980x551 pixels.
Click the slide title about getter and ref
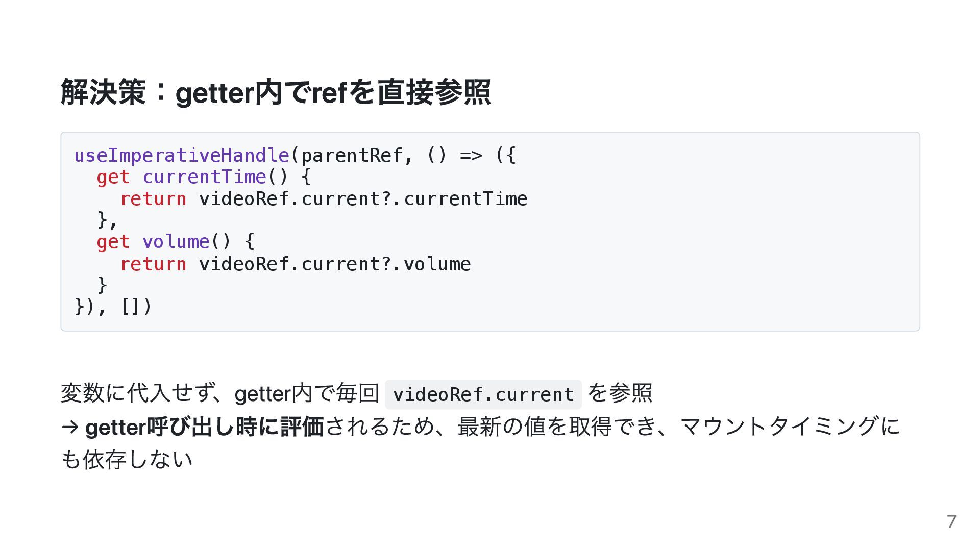276,92
